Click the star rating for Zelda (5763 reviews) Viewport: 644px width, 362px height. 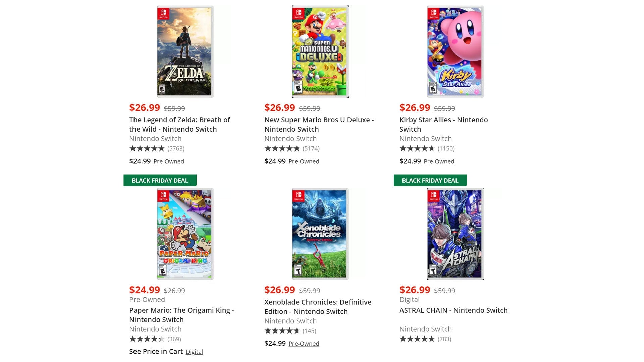tap(147, 148)
